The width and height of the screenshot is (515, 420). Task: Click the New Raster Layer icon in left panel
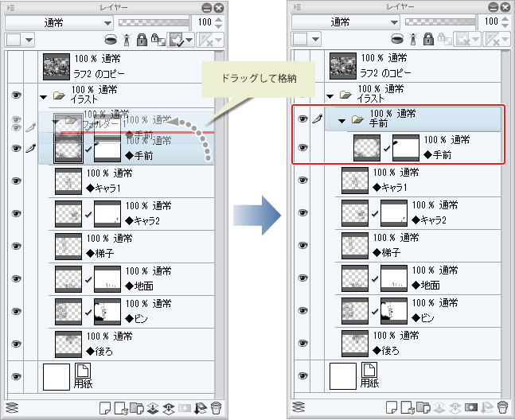coord(105,408)
